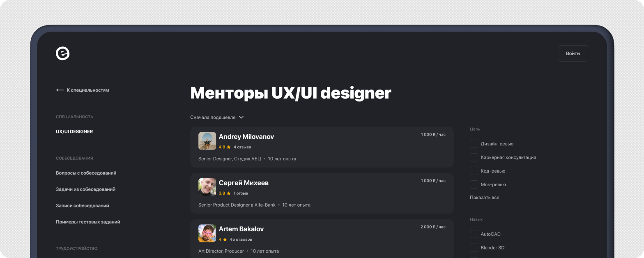Image resolution: width=644 pixels, height=258 pixels.
Task: Select UX/UI DESIGNER in sidebar
Action: tap(74, 131)
